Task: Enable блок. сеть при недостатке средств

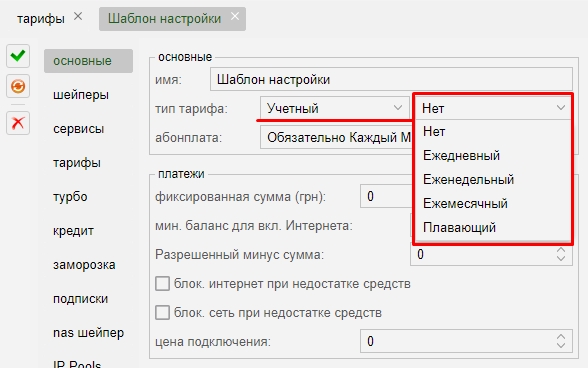Action: pos(162,312)
